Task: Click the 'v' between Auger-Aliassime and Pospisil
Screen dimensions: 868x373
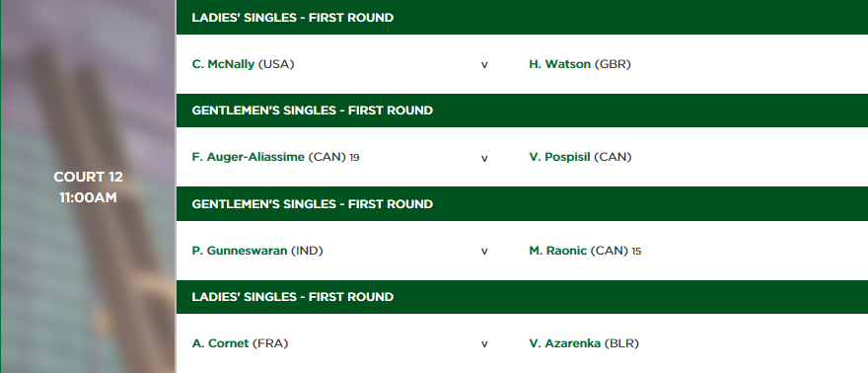Action: pyautogui.click(x=484, y=158)
